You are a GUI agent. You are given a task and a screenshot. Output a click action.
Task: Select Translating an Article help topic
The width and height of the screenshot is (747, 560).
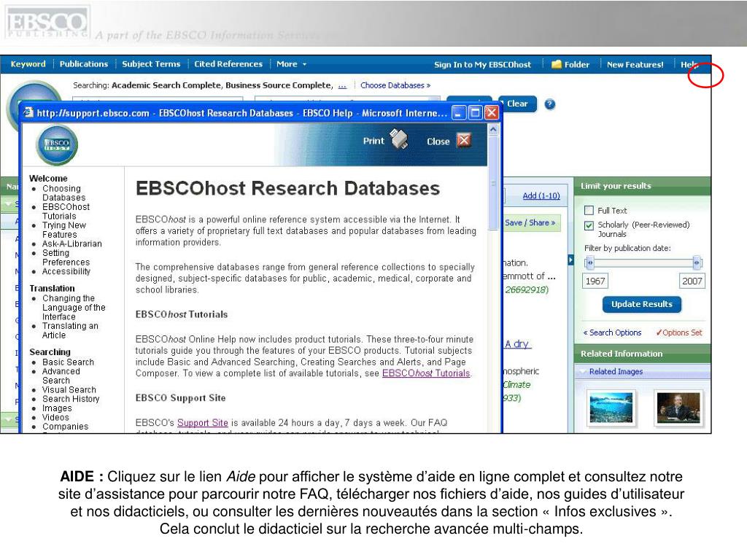[x=70, y=330]
